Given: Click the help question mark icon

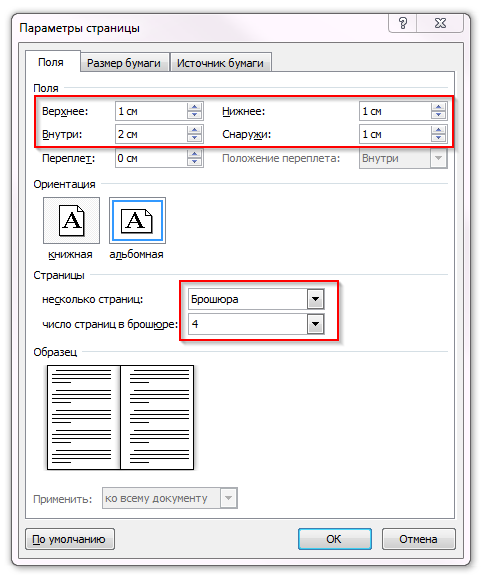Looking at the screenshot, I should (x=403, y=23).
